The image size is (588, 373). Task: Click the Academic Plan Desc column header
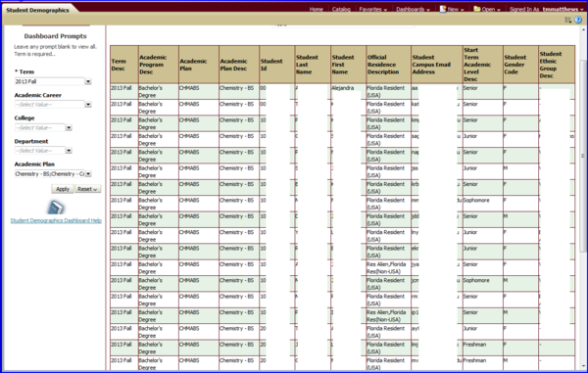point(239,65)
